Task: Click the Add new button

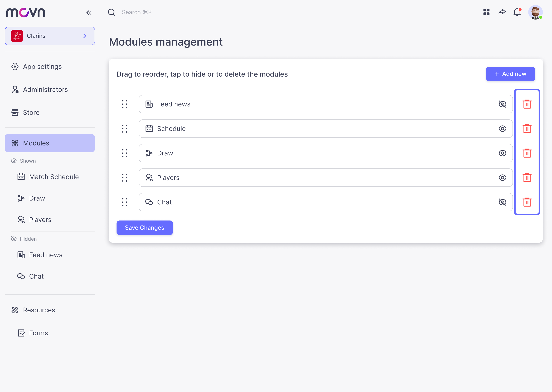Action: point(510,74)
